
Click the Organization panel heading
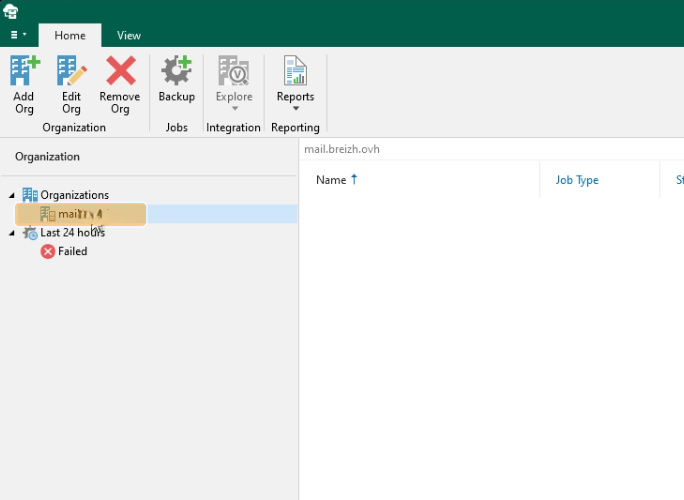coord(48,157)
